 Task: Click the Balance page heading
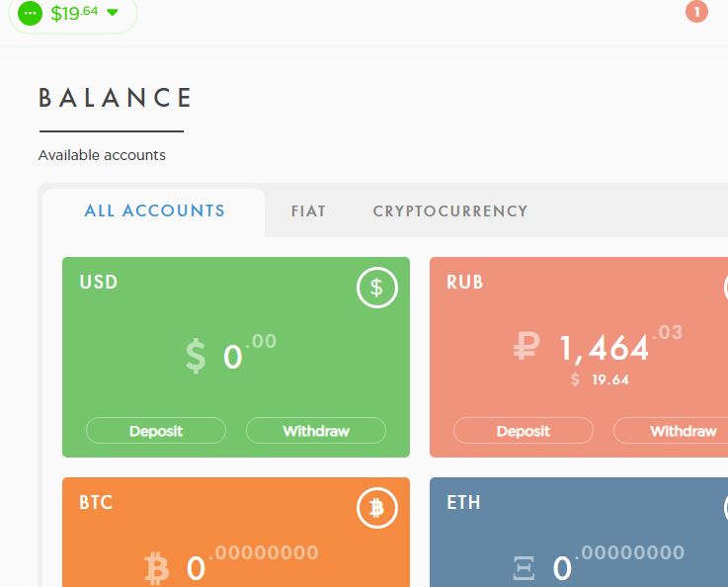pos(116,98)
